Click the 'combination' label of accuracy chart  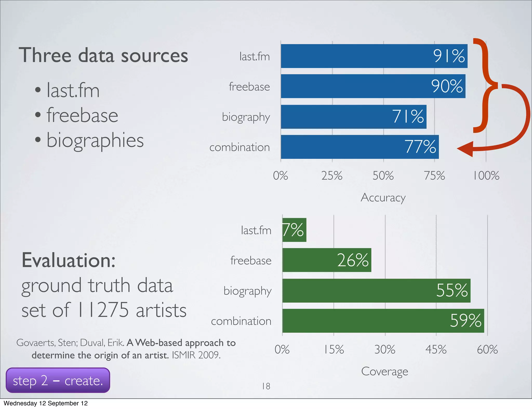[240, 147]
